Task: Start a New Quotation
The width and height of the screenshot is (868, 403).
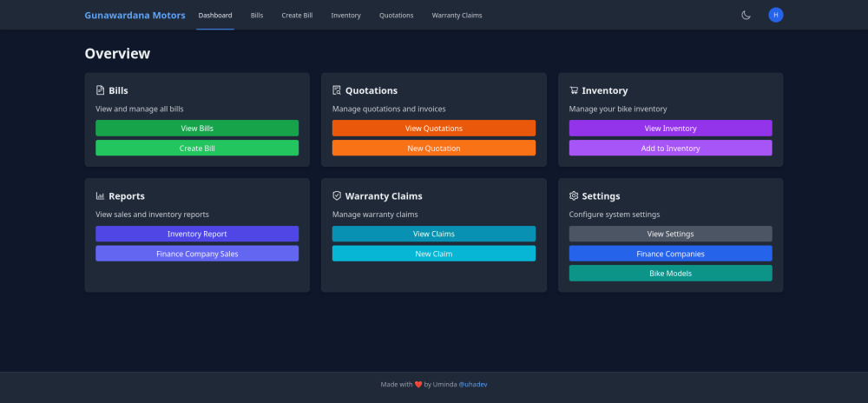Action: pyautogui.click(x=434, y=148)
